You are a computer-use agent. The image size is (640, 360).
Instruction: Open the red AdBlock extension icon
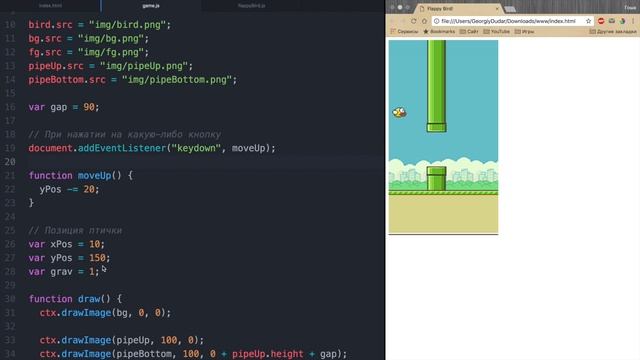(601, 21)
